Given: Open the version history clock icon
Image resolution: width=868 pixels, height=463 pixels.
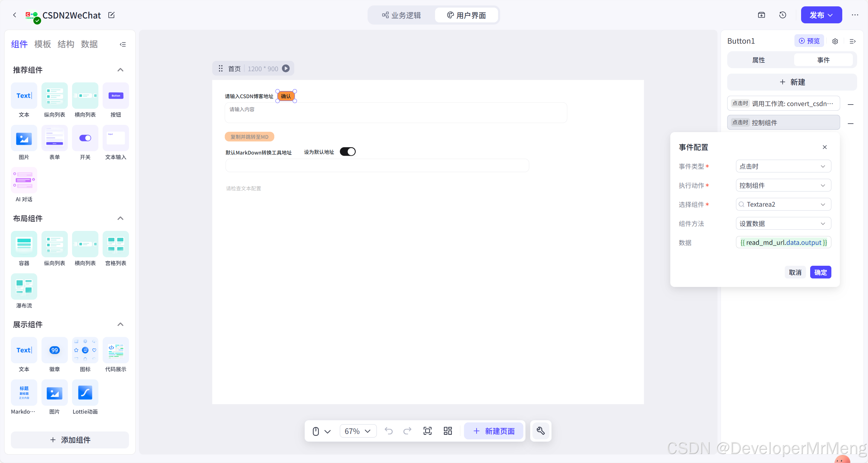Looking at the screenshot, I should pyautogui.click(x=782, y=15).
